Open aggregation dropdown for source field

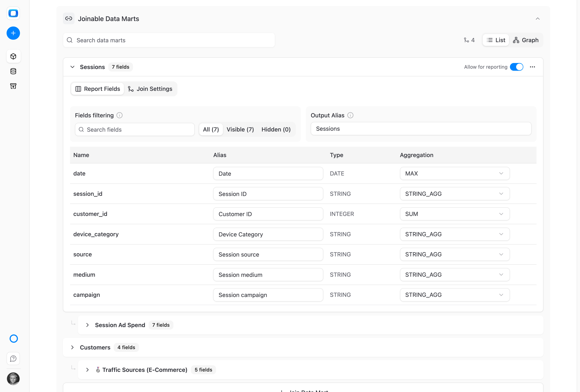[455, 254]
